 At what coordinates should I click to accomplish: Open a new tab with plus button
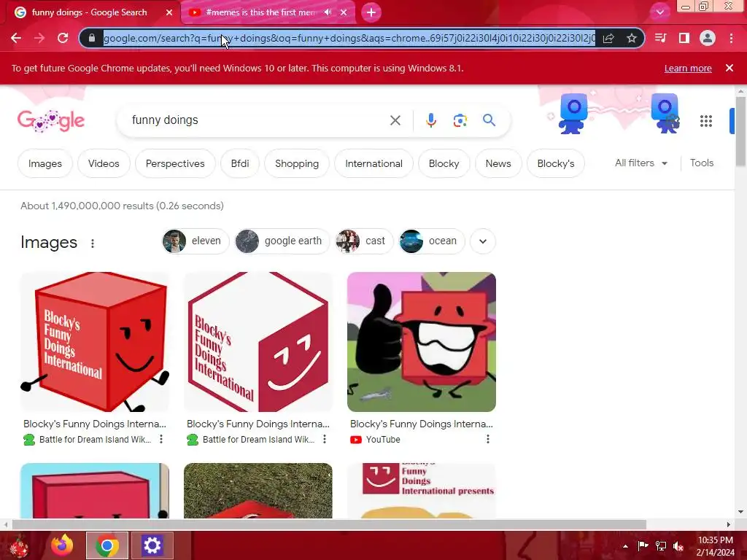371,12
